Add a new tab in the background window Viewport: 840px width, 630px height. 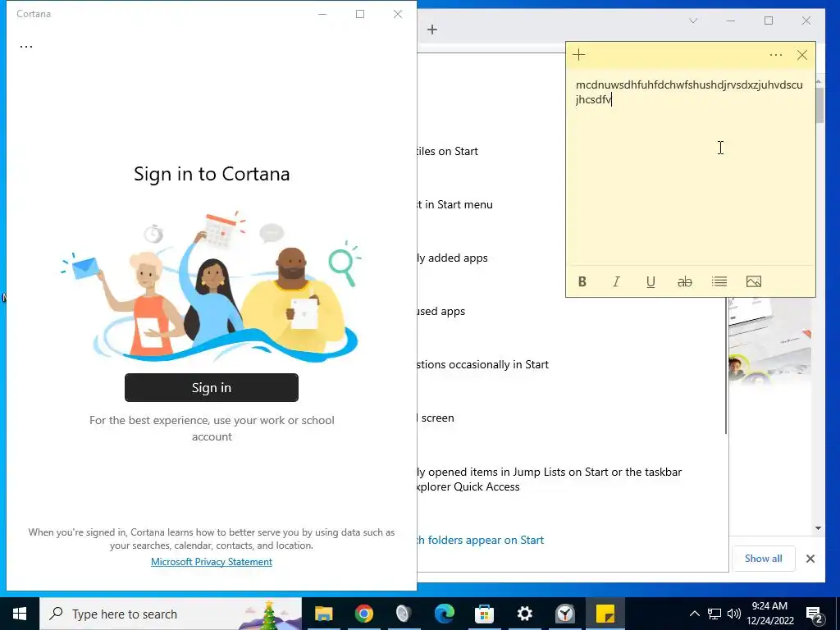(432, 30)
